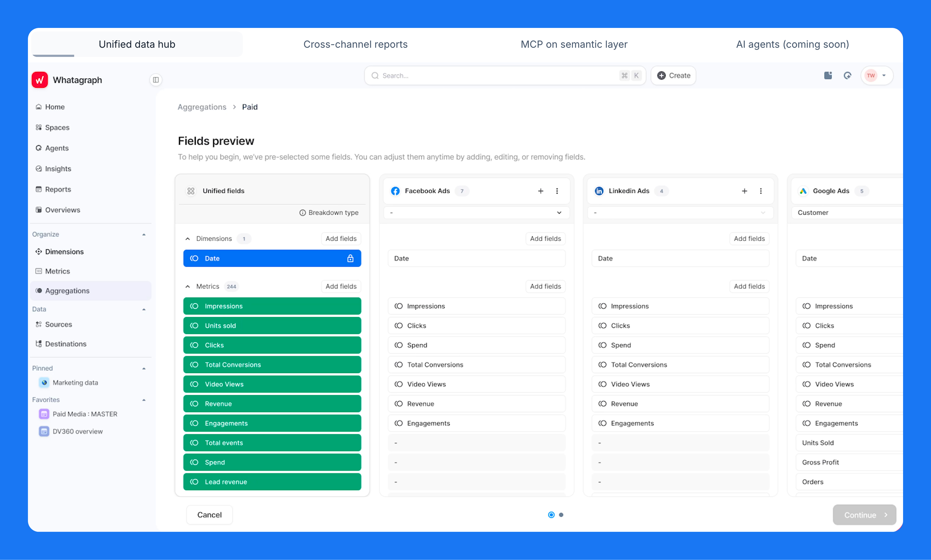
Task: Click link icon on Facebook Ads Clicks row
Action: [398, 326]
